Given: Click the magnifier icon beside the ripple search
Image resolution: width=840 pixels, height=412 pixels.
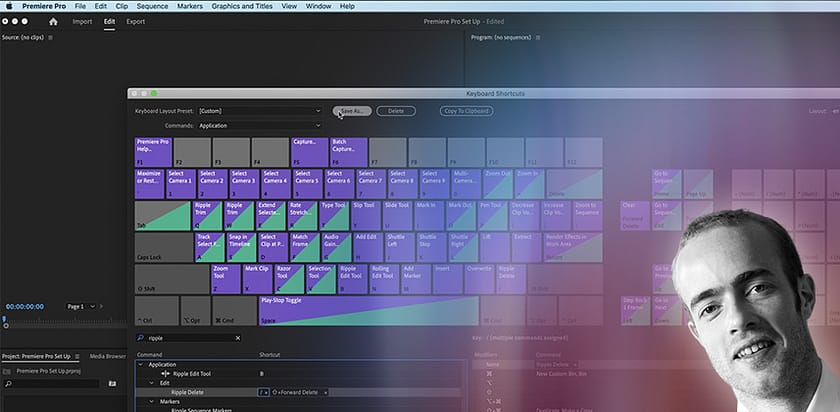Looking at the screenshot, I should [141, 338].
